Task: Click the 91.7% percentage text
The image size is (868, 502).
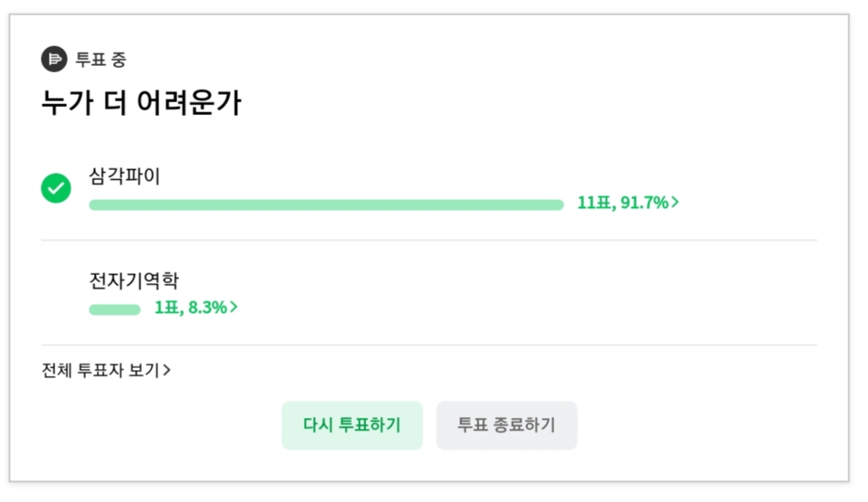Action: pos(645,203)
